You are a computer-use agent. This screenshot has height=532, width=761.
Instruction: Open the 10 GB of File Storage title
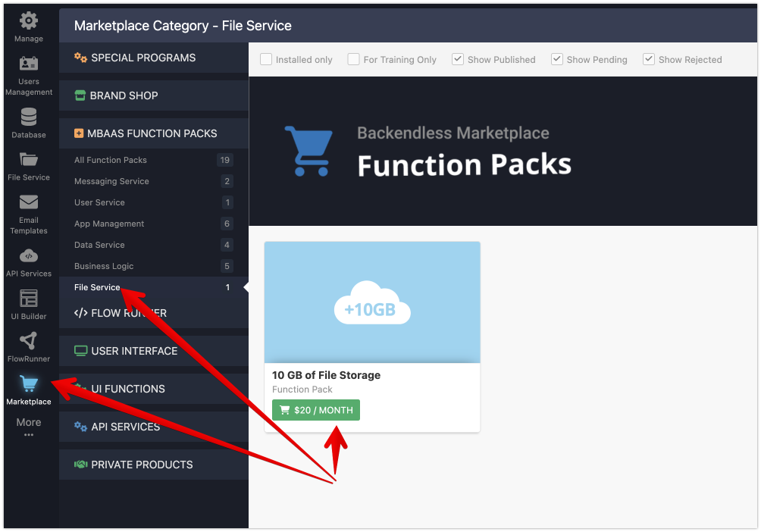pyautogui.click(x=326, y=375)
